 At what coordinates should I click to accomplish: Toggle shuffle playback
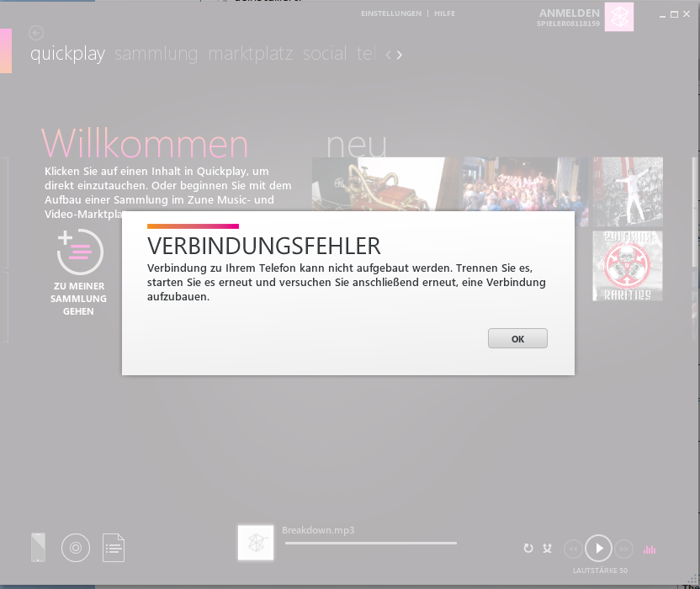(548, 548)
